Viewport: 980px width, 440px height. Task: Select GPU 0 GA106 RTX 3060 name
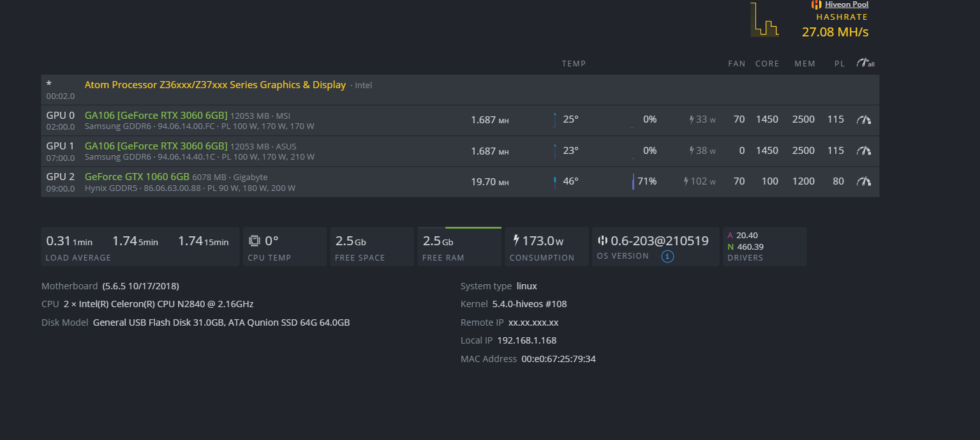click(x=156, y=116)
